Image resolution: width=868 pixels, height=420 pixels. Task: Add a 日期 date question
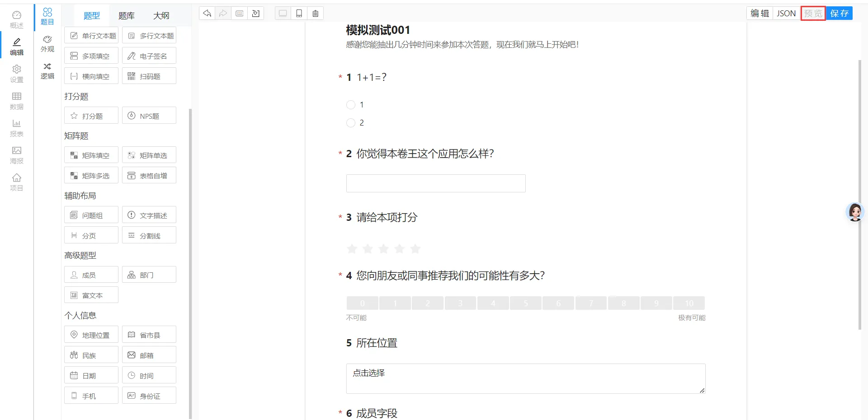pyautogui.click(x=91, y=376)
